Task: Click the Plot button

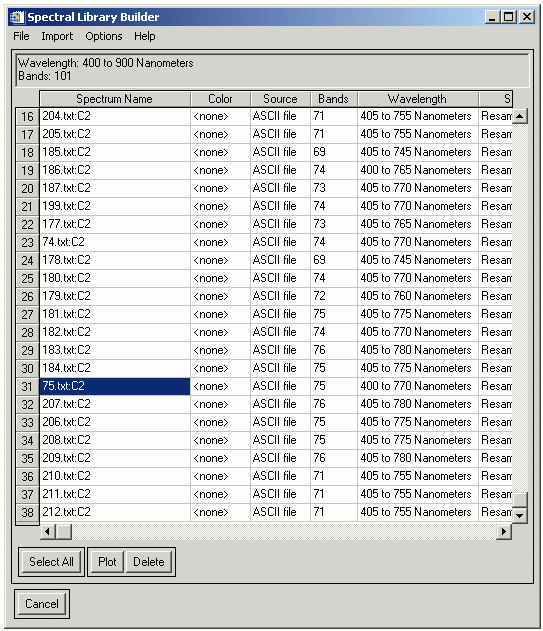Action: (107, 562)
